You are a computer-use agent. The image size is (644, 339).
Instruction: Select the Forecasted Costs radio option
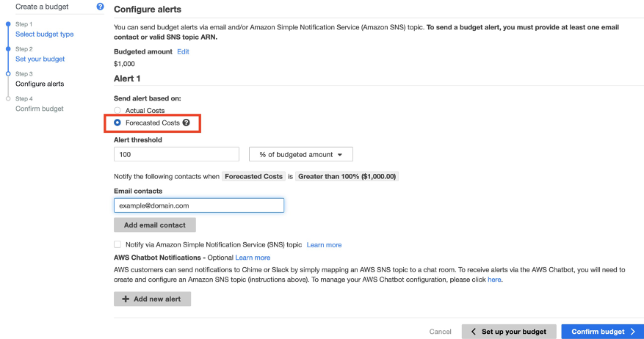point(117,123)
